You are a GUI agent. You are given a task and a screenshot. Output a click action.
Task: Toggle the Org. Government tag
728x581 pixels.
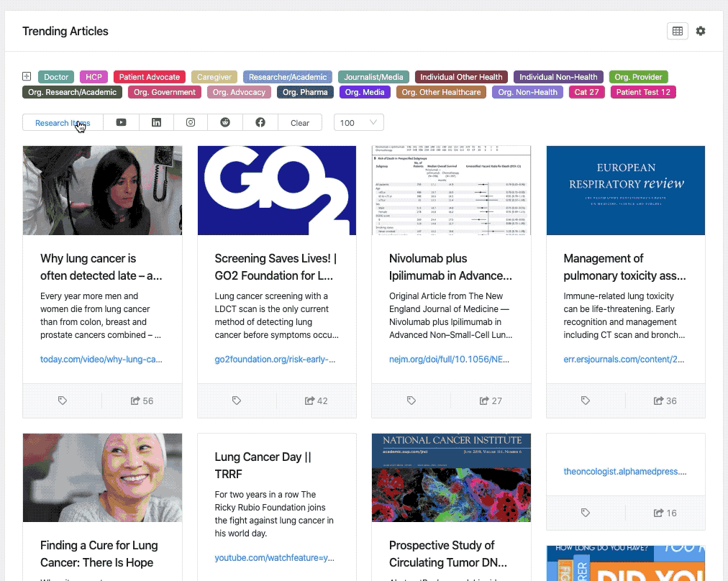point(165,92)
